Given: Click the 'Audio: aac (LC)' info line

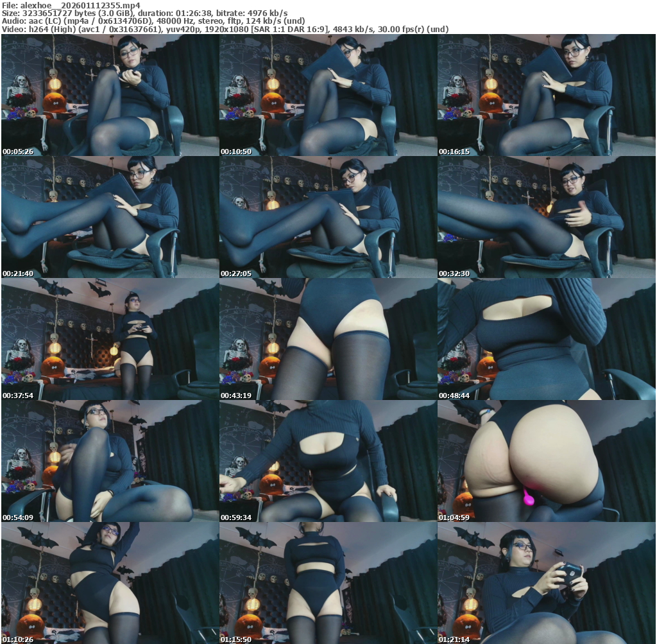Looking at the screenshot, I should click(x=153, y=21).
